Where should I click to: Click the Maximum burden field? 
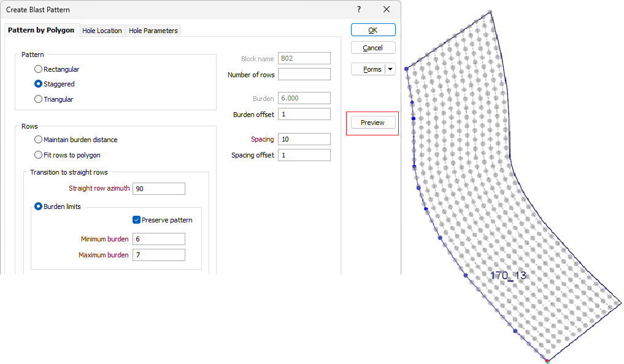tap(158, 255)
